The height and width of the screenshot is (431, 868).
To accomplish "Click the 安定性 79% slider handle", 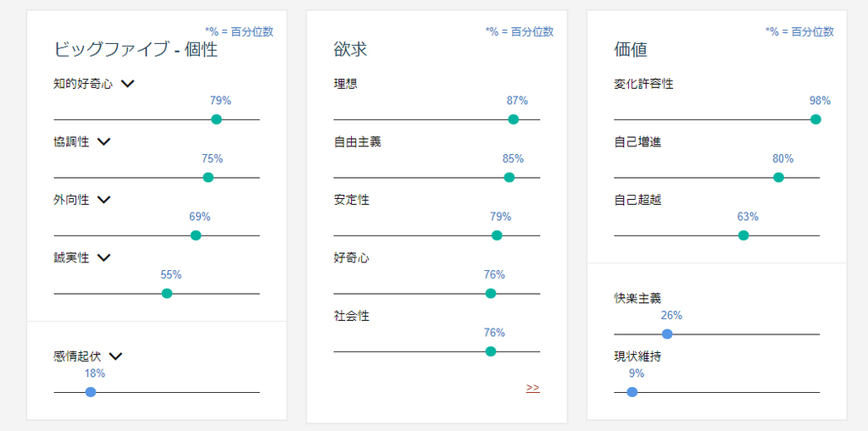I will tap(497, 235).
